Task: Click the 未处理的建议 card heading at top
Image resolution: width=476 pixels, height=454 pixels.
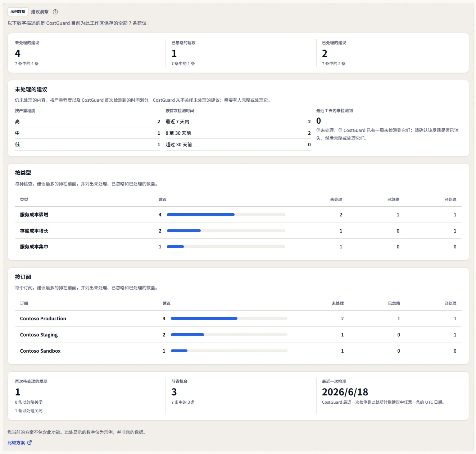Action: (27, 43)
